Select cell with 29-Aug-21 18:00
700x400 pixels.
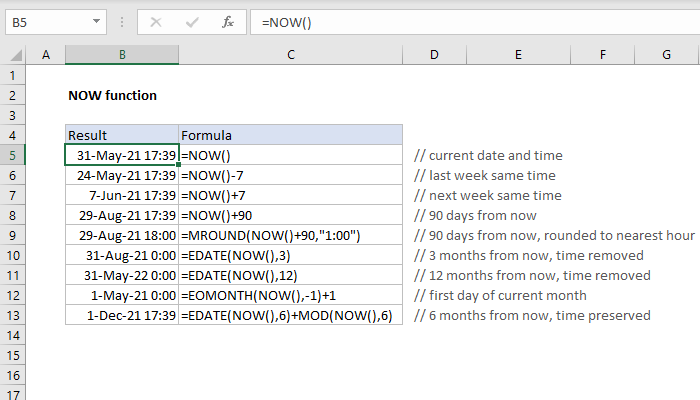click(x=122, y=235)
